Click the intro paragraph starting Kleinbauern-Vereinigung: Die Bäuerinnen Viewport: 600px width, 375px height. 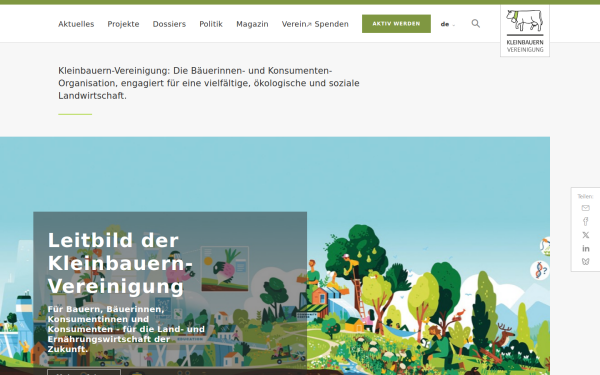coord(209,83)
